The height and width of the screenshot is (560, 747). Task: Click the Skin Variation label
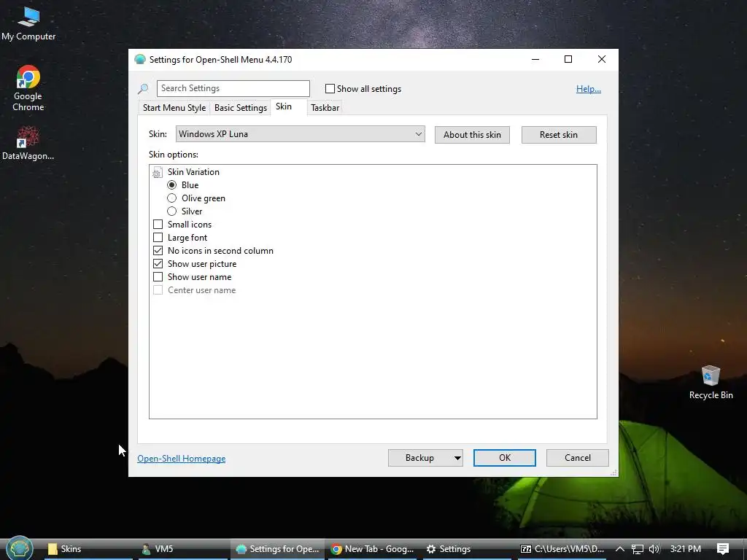click(x=193, y=172)
